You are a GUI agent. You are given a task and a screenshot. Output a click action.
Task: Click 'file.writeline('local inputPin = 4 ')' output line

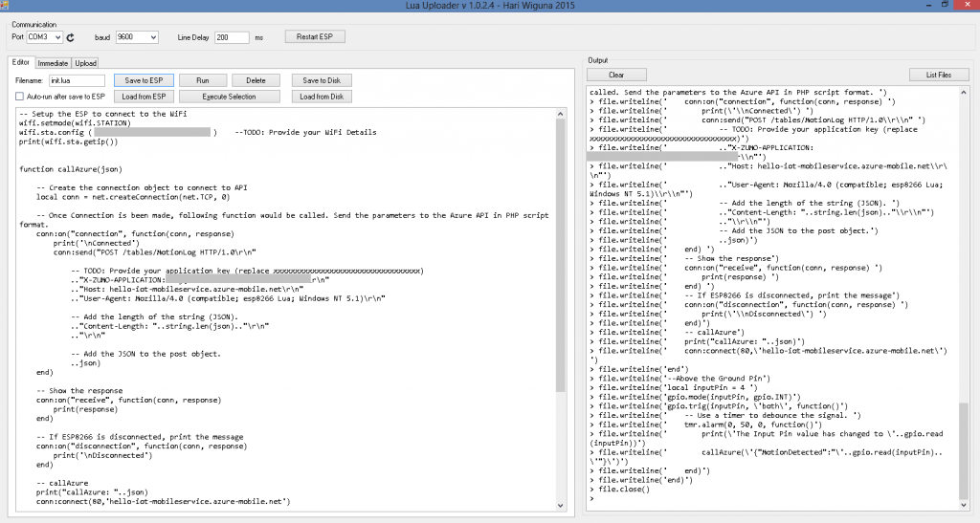(679, 387)
